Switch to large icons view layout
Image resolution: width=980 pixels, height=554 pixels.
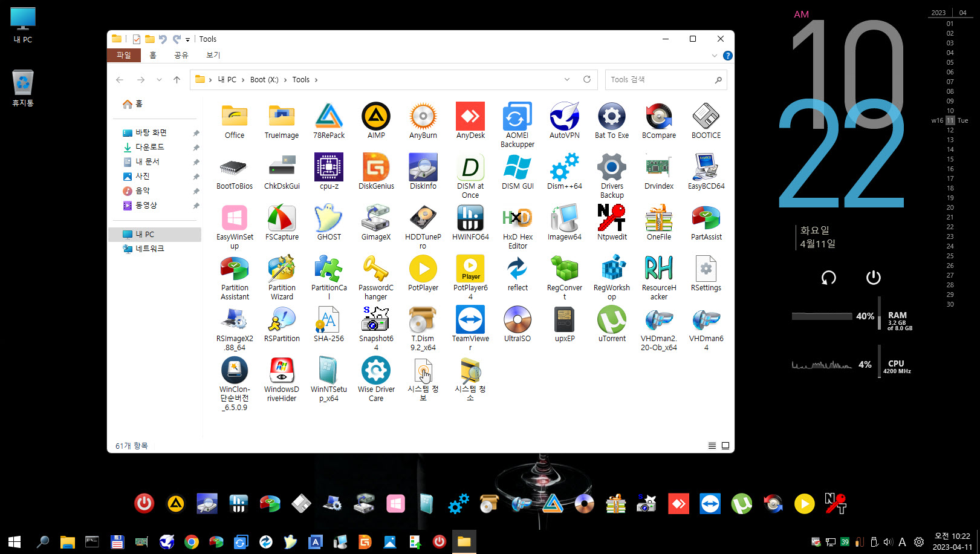(725, 446)
